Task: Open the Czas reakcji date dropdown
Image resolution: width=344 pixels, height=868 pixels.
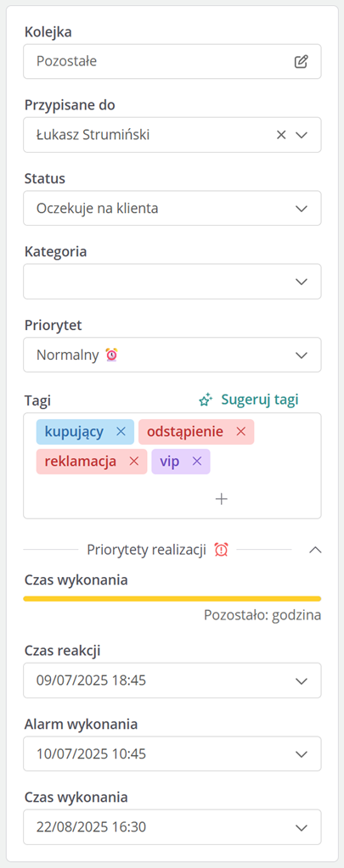Action: [x=172, y=680]
